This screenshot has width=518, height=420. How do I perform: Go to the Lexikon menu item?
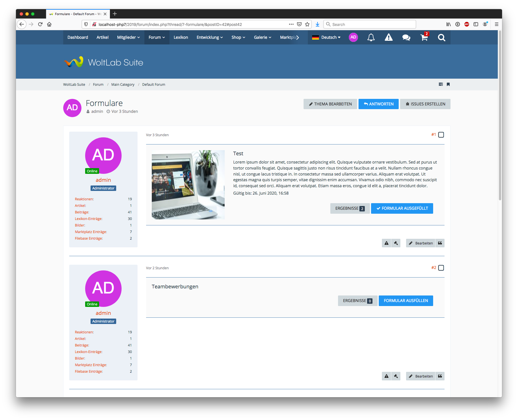(181, 37)
